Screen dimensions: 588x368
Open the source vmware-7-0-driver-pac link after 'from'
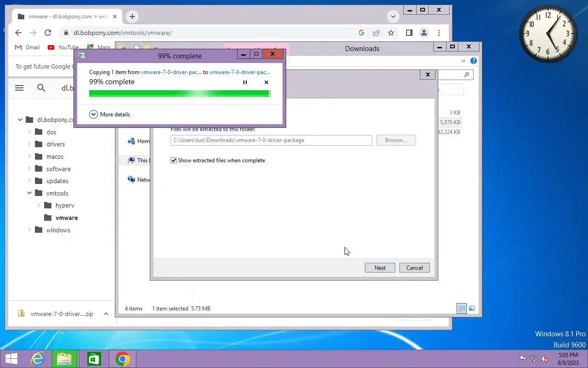click(x=171, y=72)
